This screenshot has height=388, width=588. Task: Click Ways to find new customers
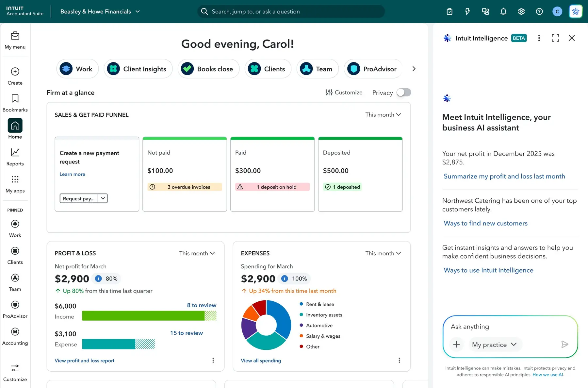point(486,223)
